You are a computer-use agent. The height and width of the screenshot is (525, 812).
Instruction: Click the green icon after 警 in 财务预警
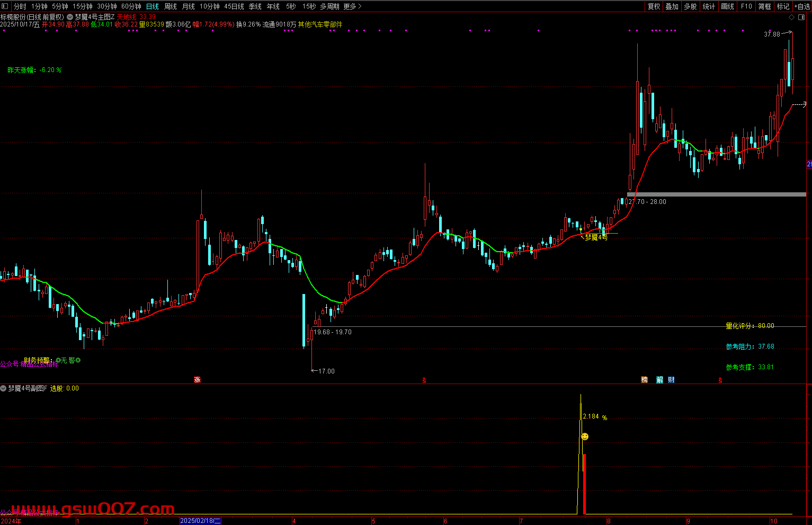(78, 360)
